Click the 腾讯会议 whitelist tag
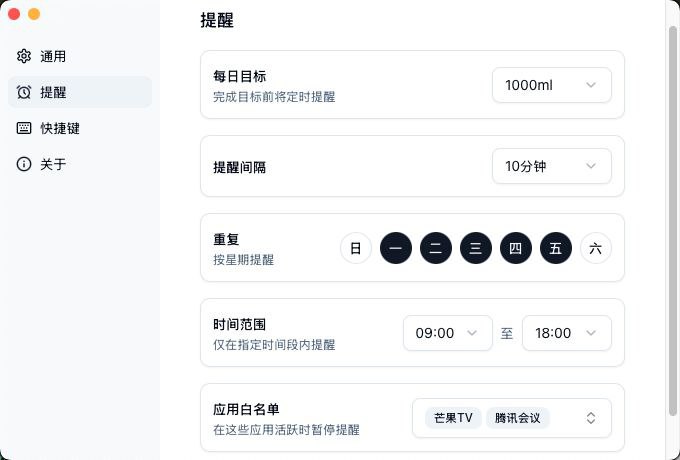The height and width of the screenshot is (460, 680). point(518,418)
